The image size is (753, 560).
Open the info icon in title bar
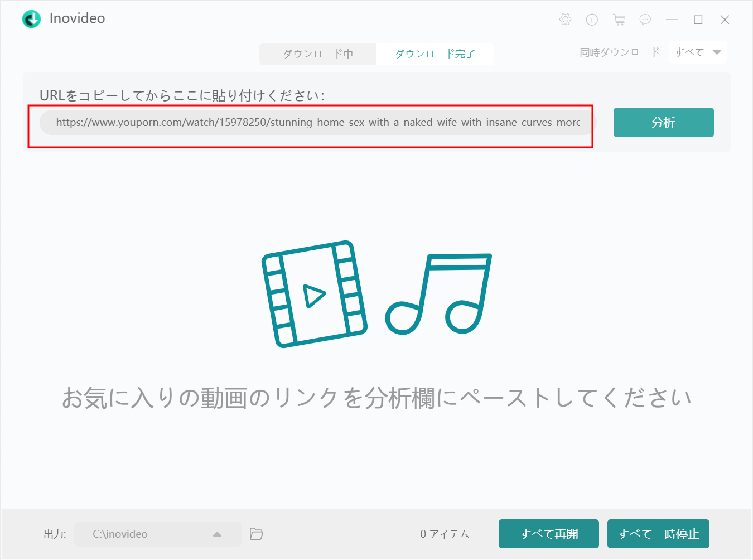592,20
